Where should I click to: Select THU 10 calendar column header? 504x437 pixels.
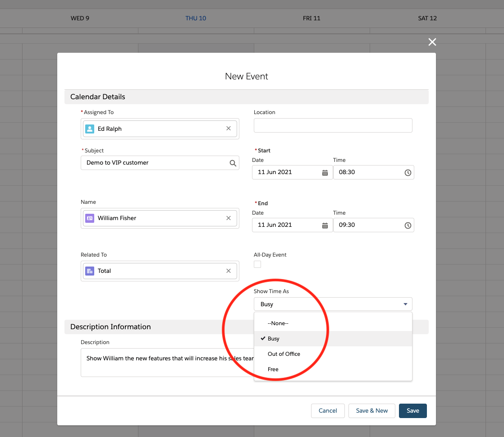pyautogui.click(x=196, y=18)
